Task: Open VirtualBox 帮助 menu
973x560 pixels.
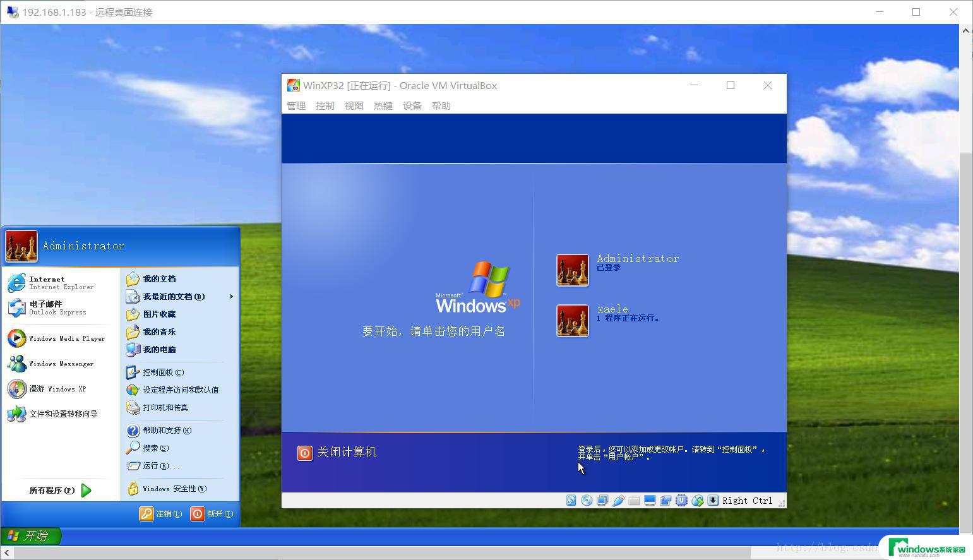Action: pyautogui.click(x=441, y=106)
